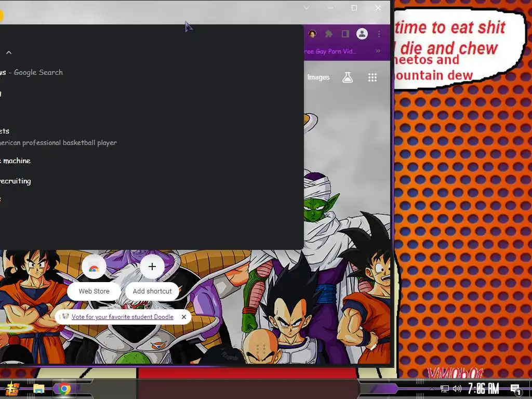Open the network tray icon
Image resolution: width=532 pixels, height=399 pixels.
(x=445, y=389)
